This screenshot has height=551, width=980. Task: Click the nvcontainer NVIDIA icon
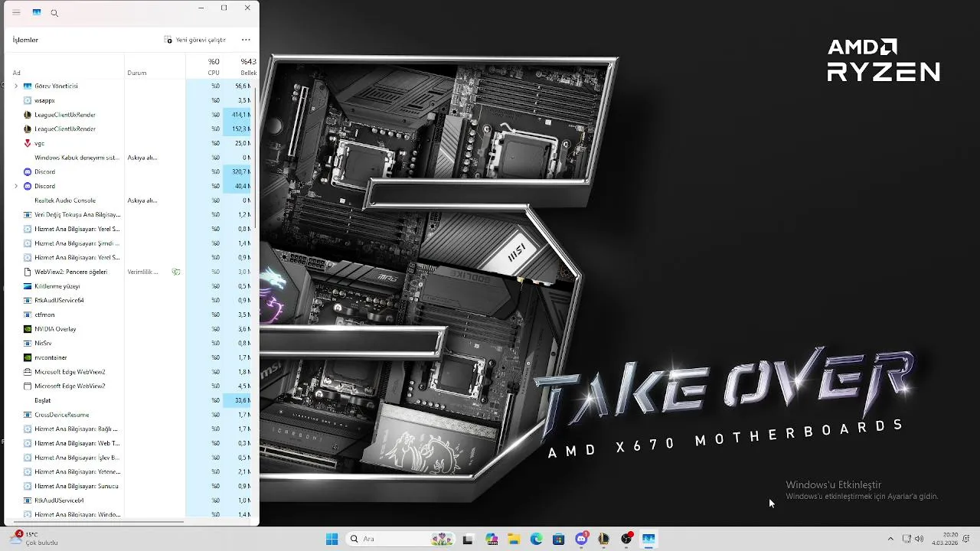click(x=28, y=357)
